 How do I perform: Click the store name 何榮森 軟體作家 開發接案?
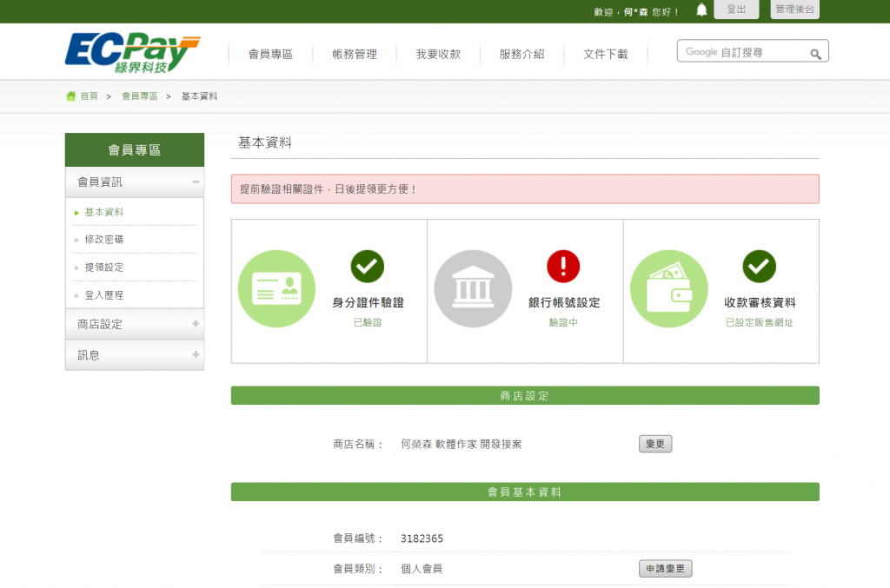[461, 444]
